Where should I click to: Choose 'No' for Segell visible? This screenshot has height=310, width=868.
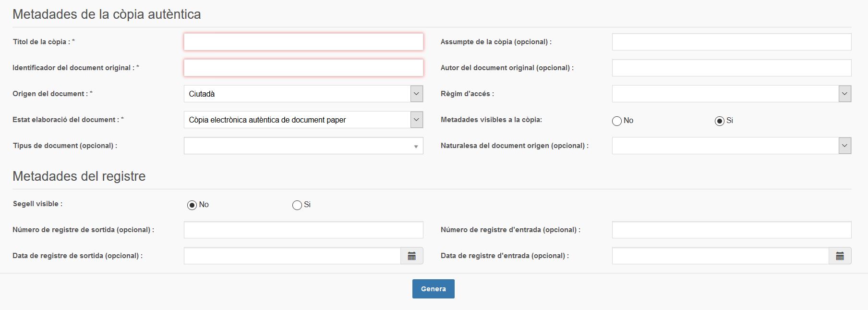coord(192,205)
